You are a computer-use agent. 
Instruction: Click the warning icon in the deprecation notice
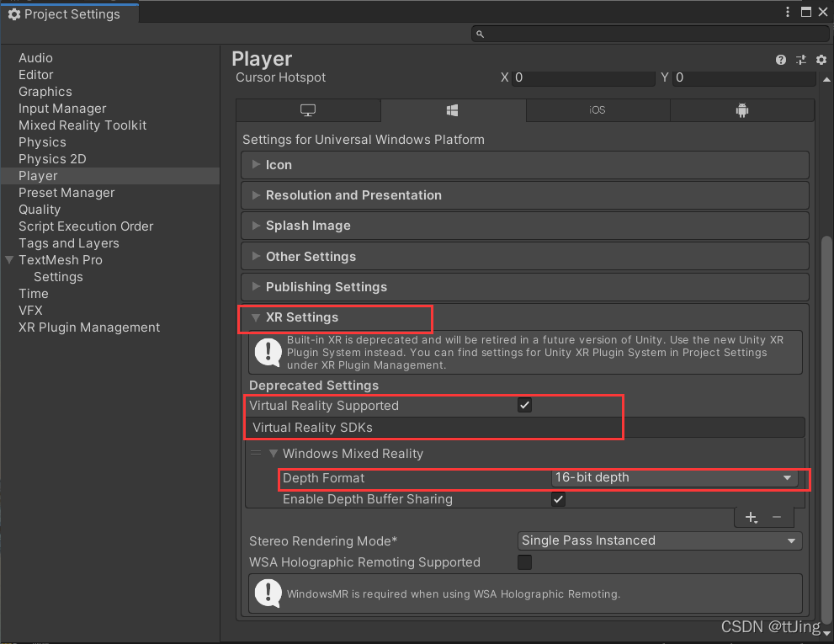[268, 352]
